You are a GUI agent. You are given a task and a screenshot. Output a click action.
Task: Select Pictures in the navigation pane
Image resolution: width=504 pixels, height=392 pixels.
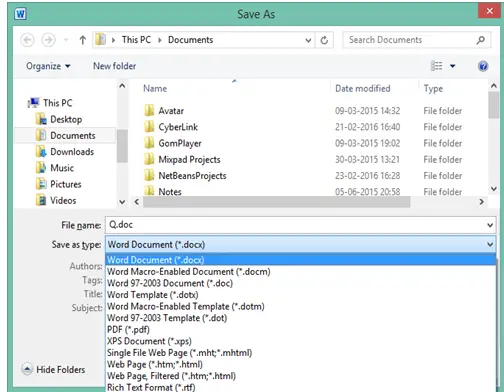[65, 184]
